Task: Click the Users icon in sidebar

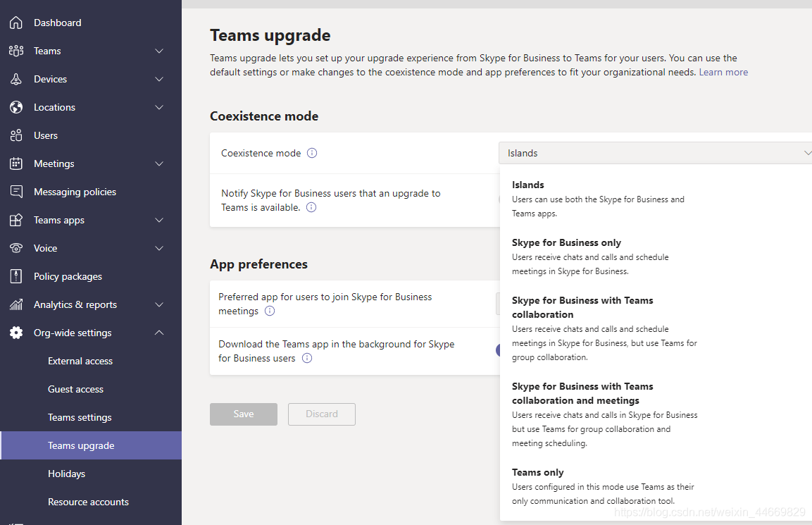Action: [x=16, y=135]
